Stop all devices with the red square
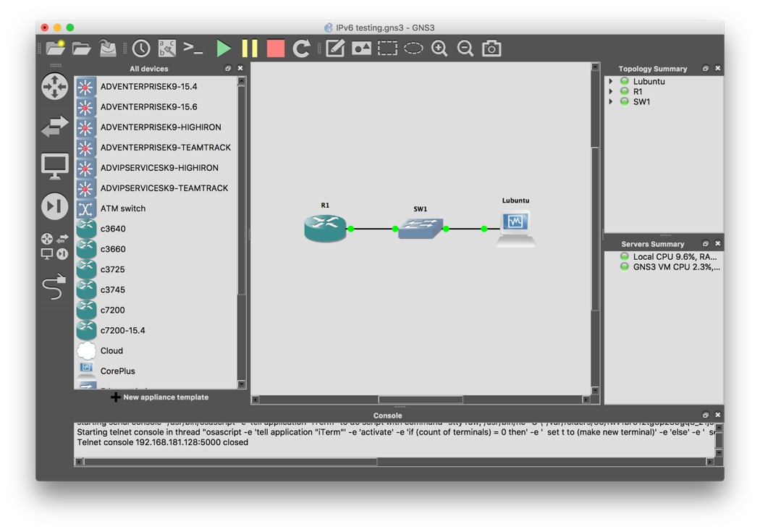This screenshot has width=760, height=532. point(275,48)
